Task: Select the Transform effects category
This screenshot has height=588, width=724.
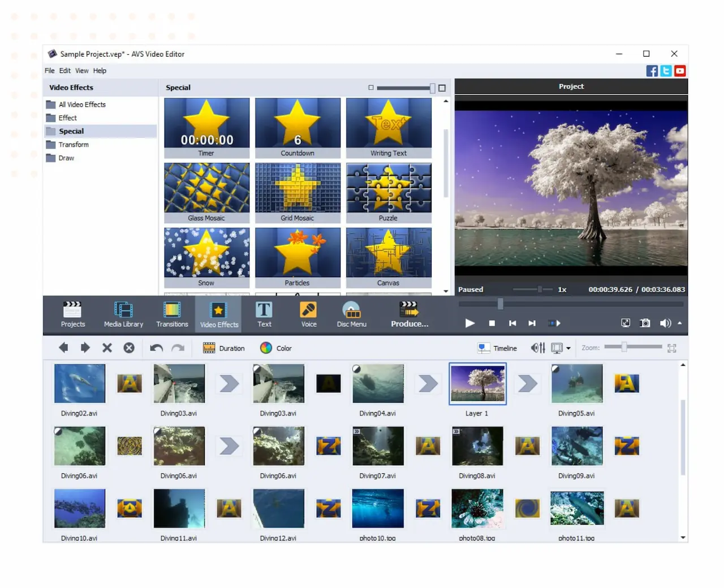Action: pyautogui.click(x=74, y=144)
